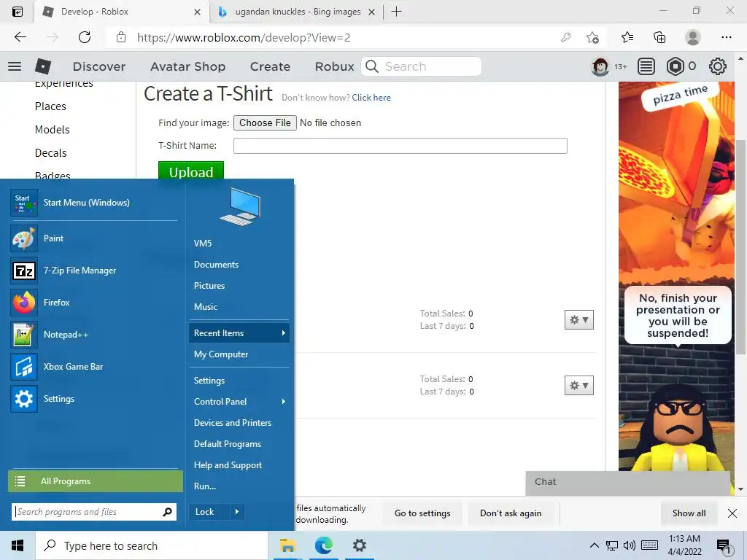Add this page to favorites star icon
The height and width of the screenshot is (560, 747).
click(x=592, y=37)
